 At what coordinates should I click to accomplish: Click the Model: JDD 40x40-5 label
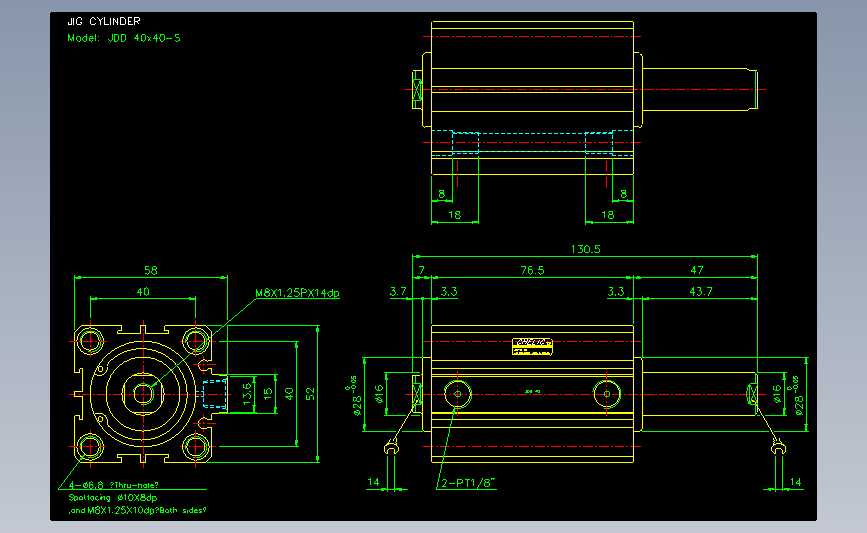(x=124, y=38)
